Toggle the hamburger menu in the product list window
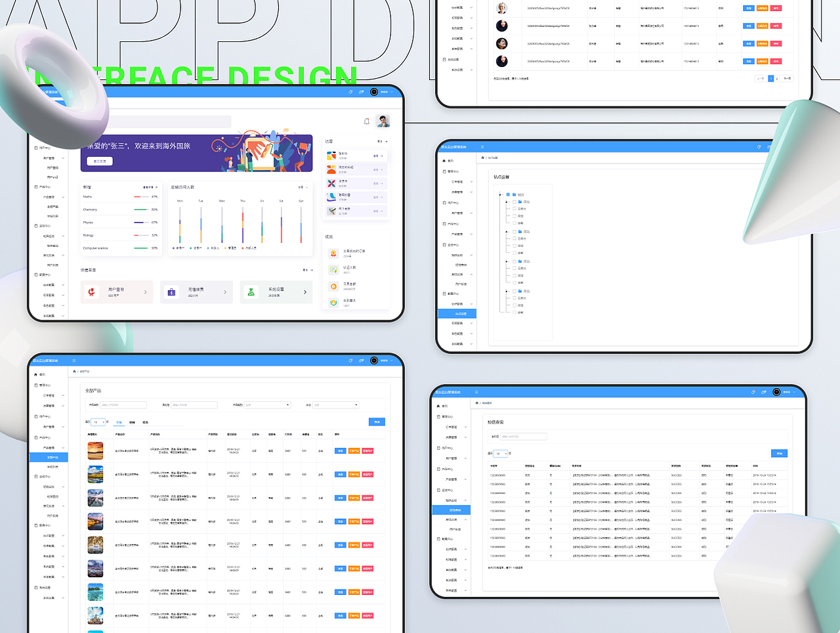The height and width of the screenshot is (633, 840). [74, 360]
